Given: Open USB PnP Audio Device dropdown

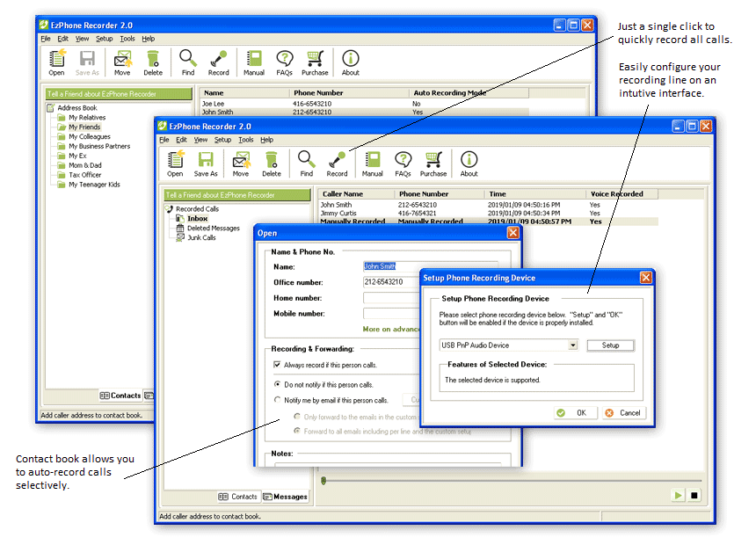Looking at the screenshot, I should [572, 345].
